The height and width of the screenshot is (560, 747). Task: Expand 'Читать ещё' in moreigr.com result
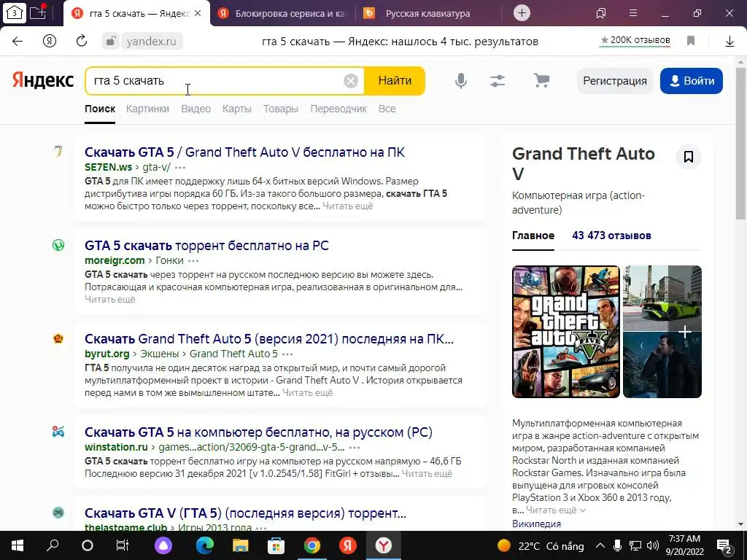tap(110, 300)
